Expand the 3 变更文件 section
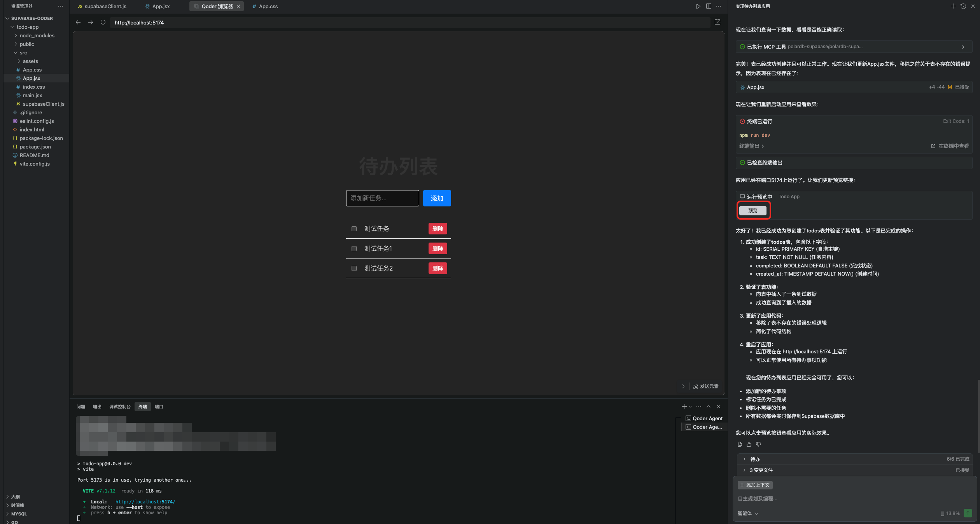This screenshot has width=980, height=524. (745, 470)
